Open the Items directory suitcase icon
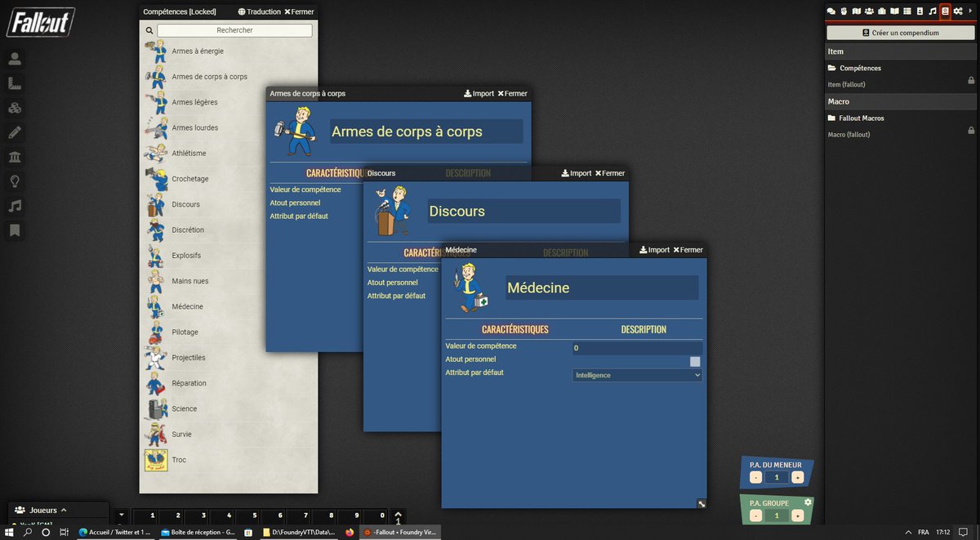Image resolution: width=980 pixels, height=540 pixels. click(x=882, y=11)
